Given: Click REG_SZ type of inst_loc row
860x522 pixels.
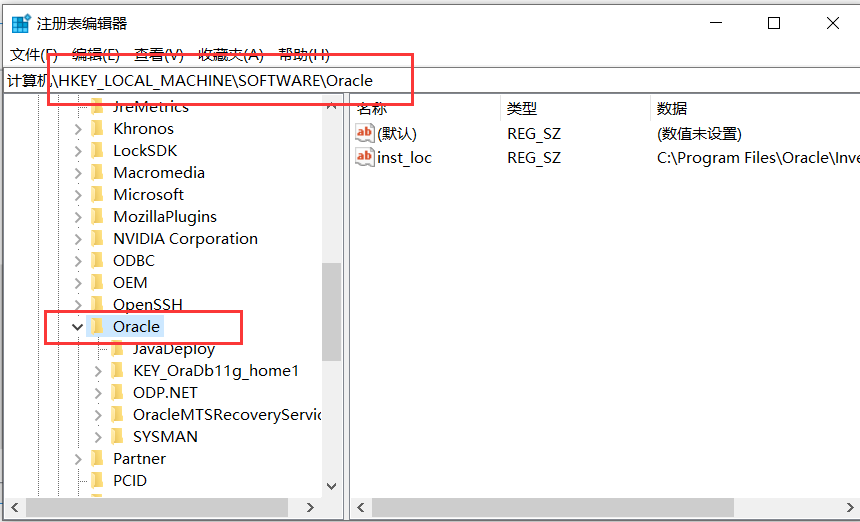Looking at the screenshot, I should 534,157.
